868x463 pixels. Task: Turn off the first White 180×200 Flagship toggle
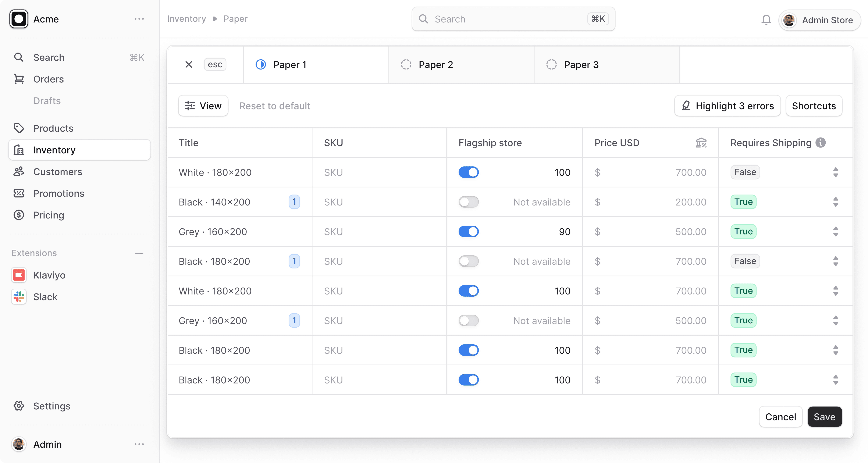(x=468, y=172)
